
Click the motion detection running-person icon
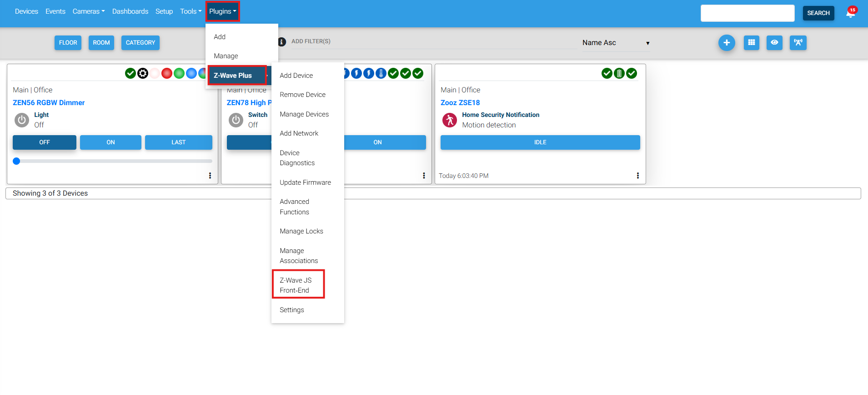450,120
